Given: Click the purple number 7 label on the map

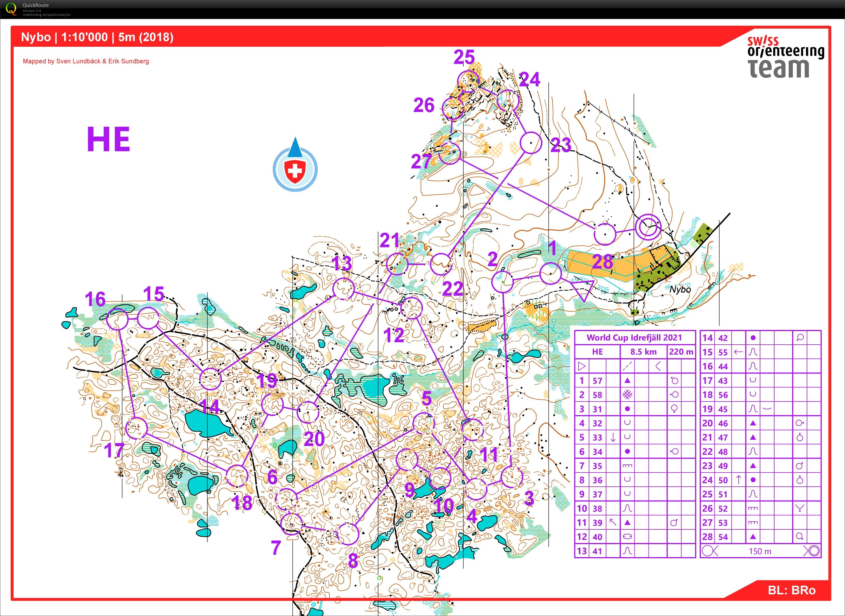Looking at the screenshot, I should (276, 548).
